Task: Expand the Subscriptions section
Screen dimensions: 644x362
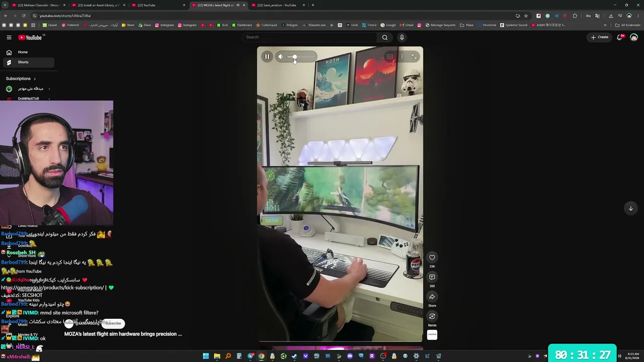Action: 21,78
